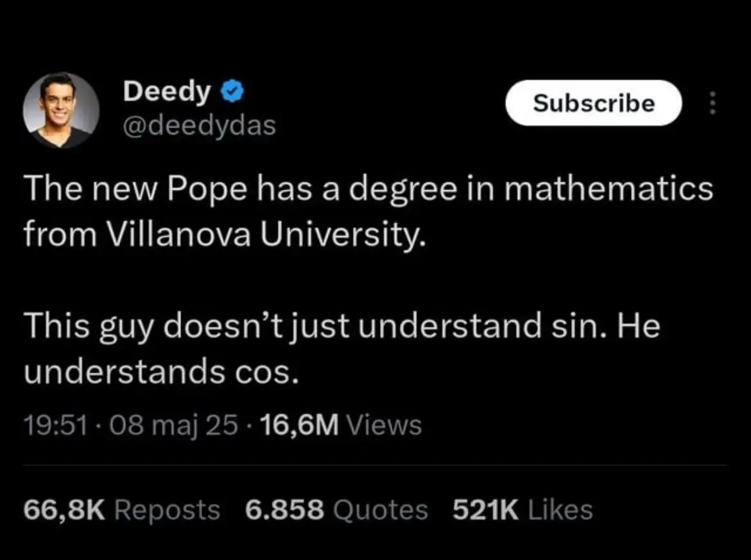Click the 19:51 timestamp
751x560 pixels.
pyautogui.click(x=54, y=425)
